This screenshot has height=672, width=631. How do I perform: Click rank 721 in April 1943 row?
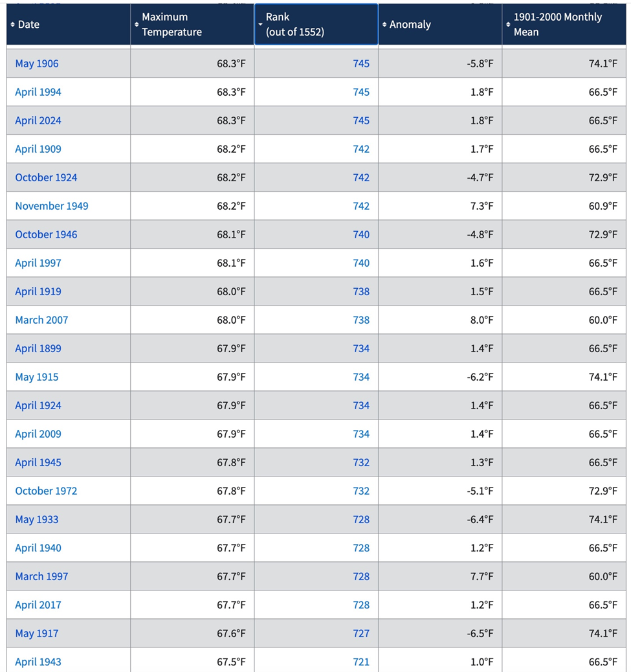(x=361, y=662)
